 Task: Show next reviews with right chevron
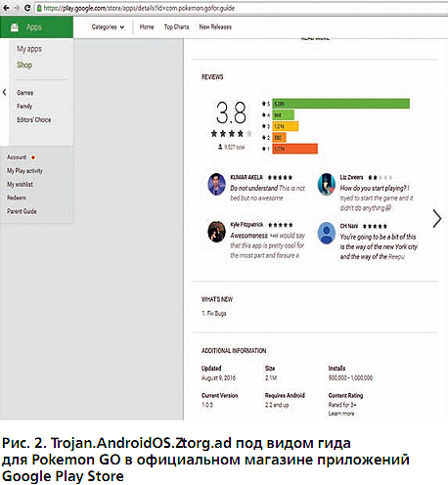pos(437,218)
